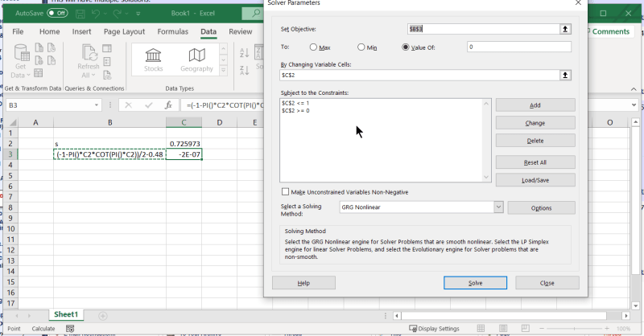Enable Make Unconstrained Variables Non-Negative checkbox
This screenshot has height=336, width=644.
(286, 191)
